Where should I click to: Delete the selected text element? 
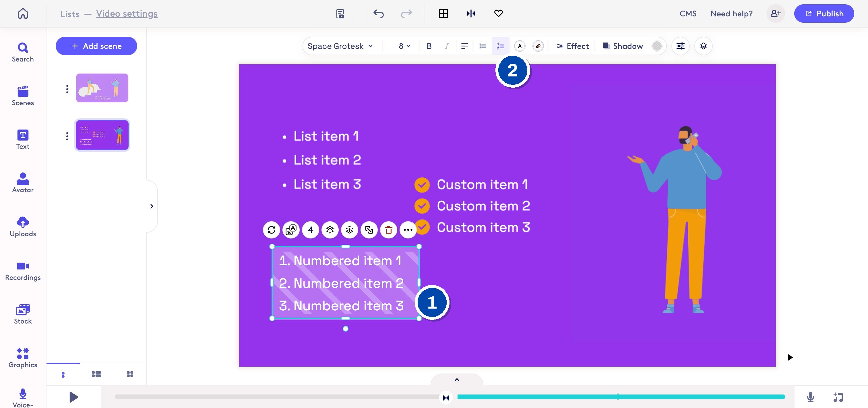point(389,230)
